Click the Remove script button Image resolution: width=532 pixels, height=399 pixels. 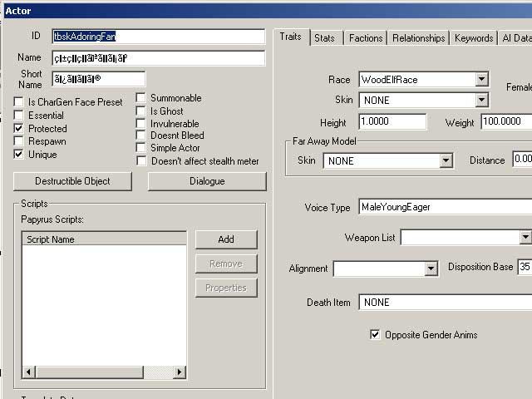pos(226,264)
